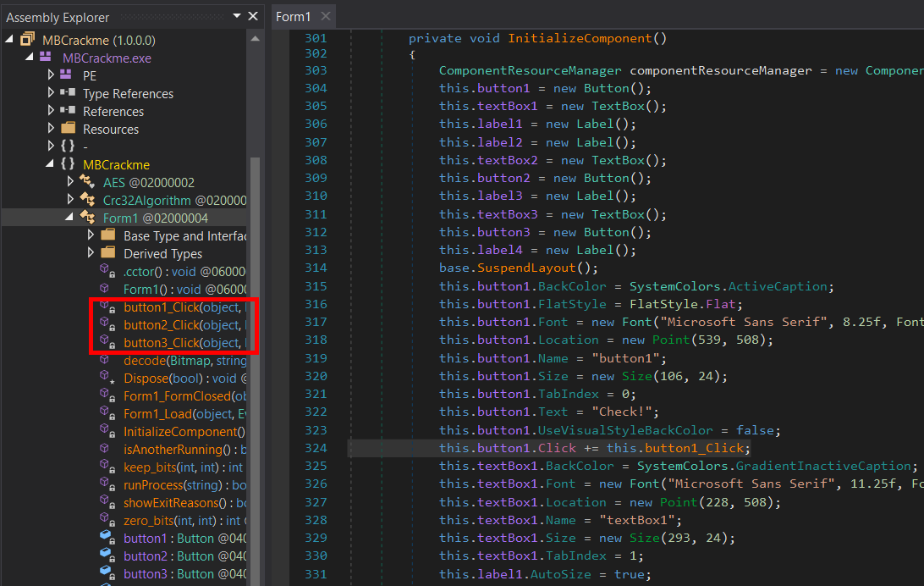Image resolution: width=924 pixels, height=586 pixels.
Task: Select the Form1_FormClosed method
Action: [185, 396]
